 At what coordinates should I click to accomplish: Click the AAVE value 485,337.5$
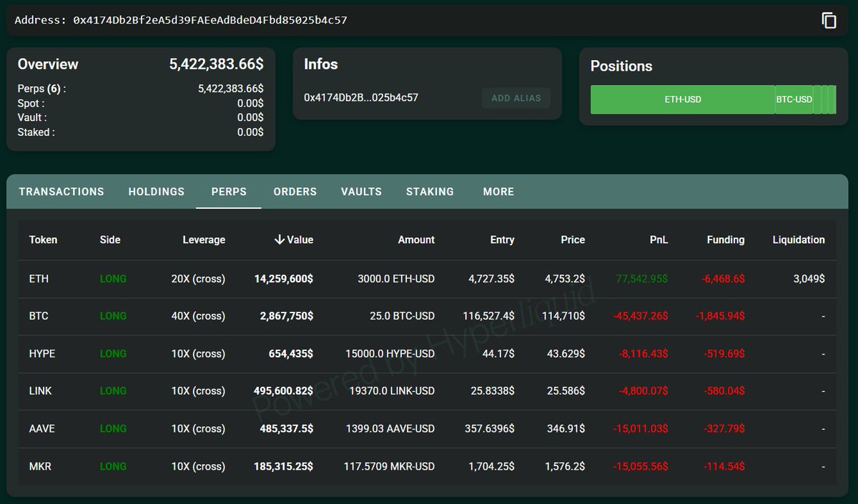pyautogui.click(x=286, y=429)
